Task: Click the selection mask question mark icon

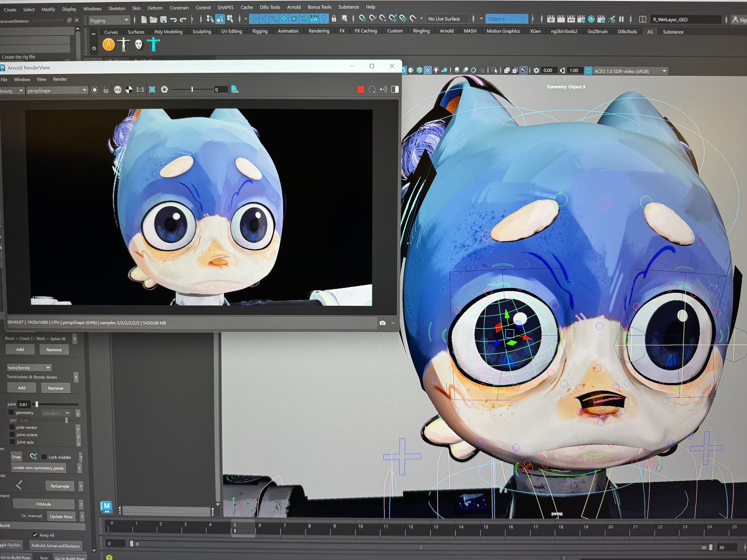Action: click(324, 18)
